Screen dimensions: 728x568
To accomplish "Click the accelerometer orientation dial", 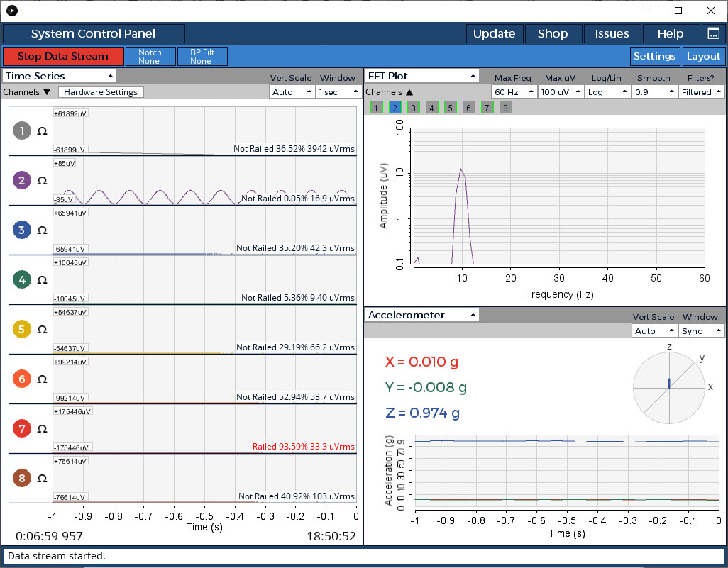I will coord(669,387).
